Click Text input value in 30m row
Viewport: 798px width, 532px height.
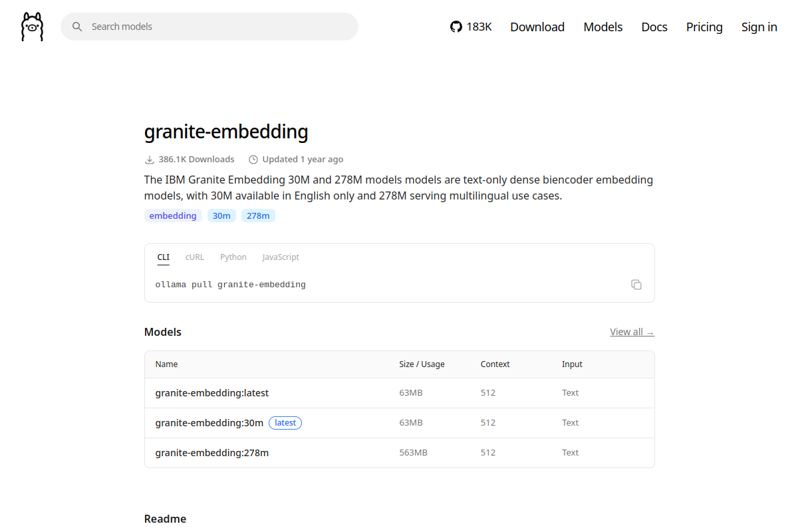(571, 423)
